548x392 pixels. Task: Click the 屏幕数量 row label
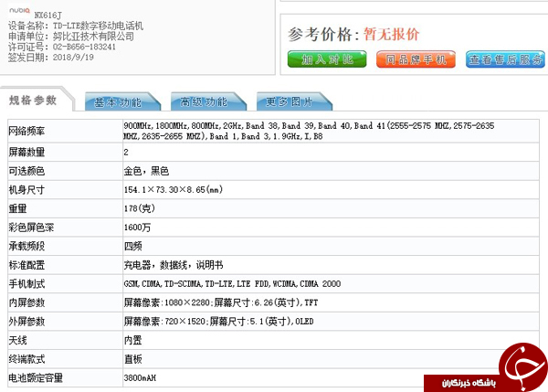(x=26, y=152)
